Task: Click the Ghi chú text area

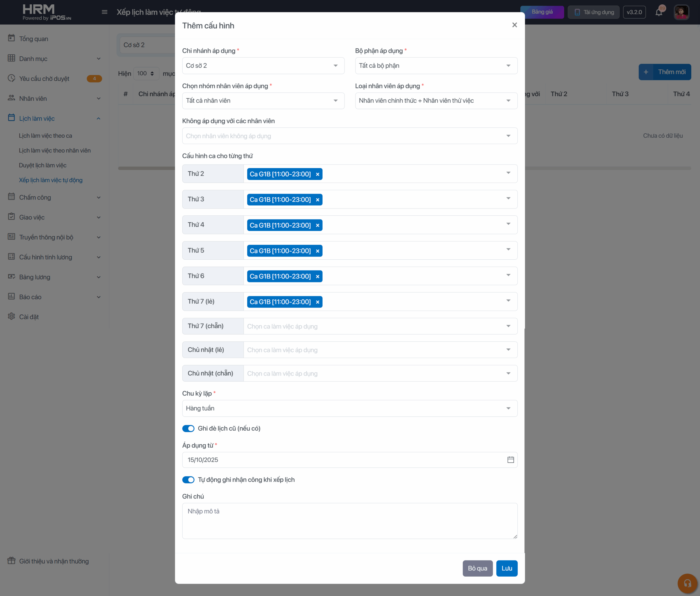Action: [349, 520]
